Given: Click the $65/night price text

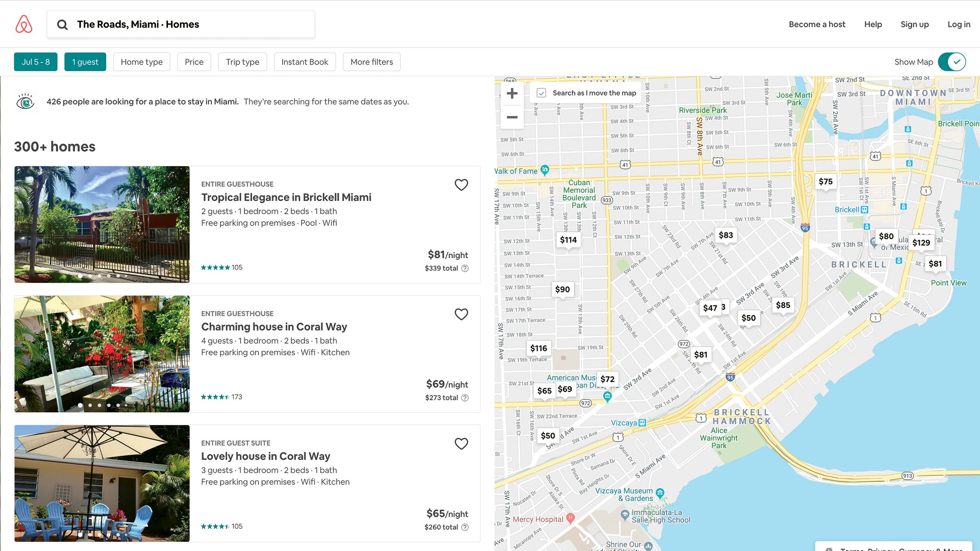Looking at the screenshot, I should [447, 514].
